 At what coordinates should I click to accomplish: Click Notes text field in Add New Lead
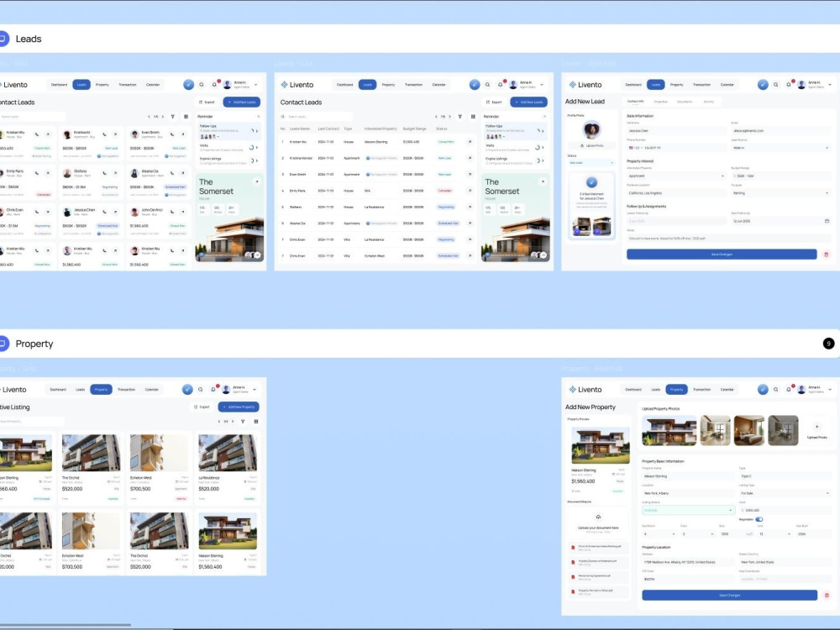tap(728, 239)
